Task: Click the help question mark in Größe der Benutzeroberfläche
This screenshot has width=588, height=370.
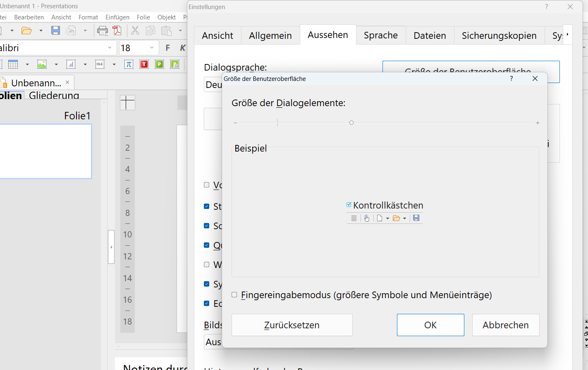Action: point(512,78)
